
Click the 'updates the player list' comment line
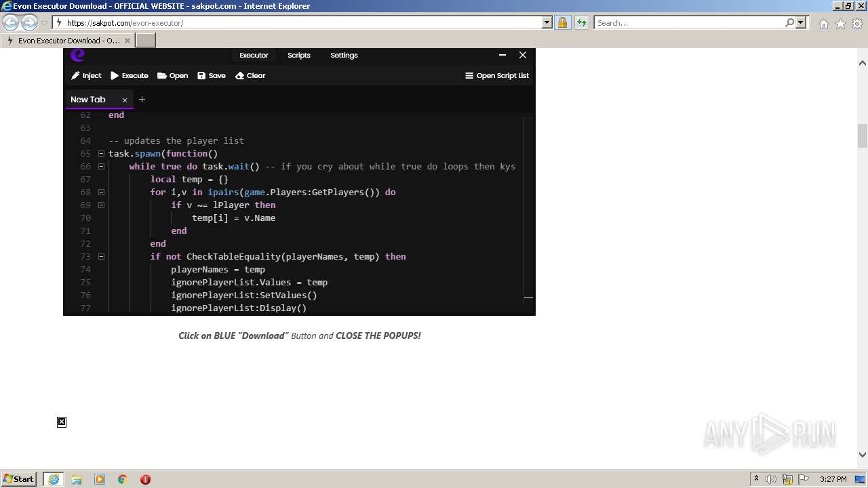(176, 140)
